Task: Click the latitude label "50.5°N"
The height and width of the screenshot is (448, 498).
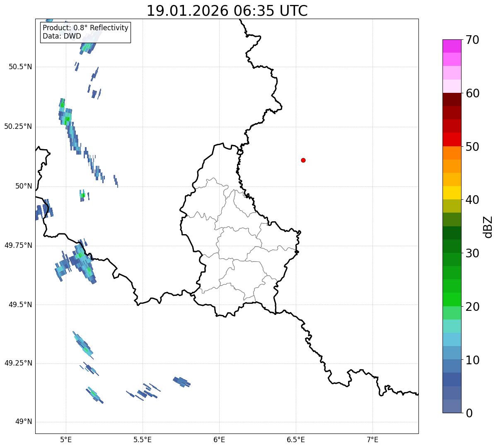Action: pyautogui.click(x=20, y=67)
